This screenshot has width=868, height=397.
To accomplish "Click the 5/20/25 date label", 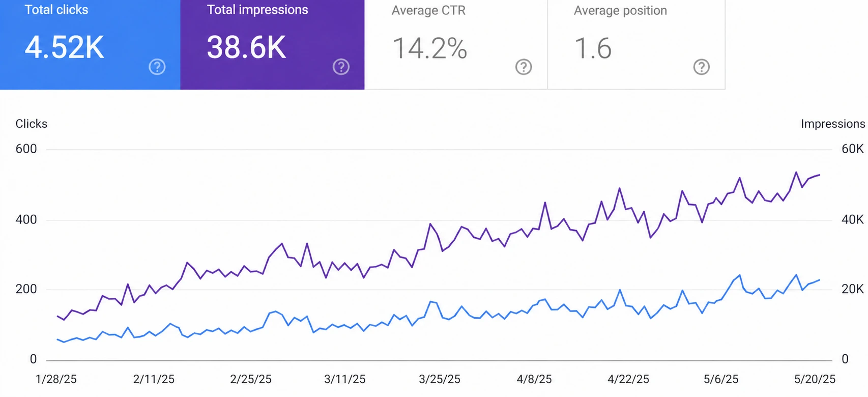I will click(x=815, y=379).
